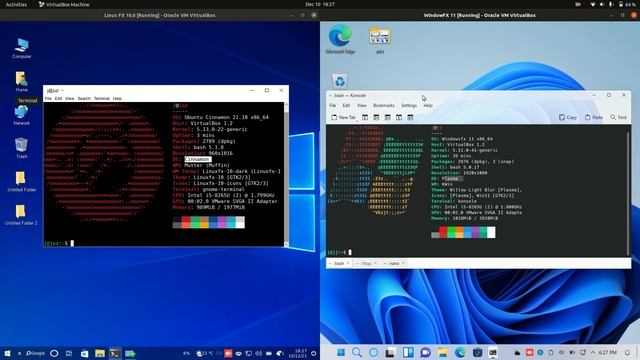Screen dimensions: 640x360
Task: Select the Konsole icon in WindowFX taskbar
Action: point(493,352)
